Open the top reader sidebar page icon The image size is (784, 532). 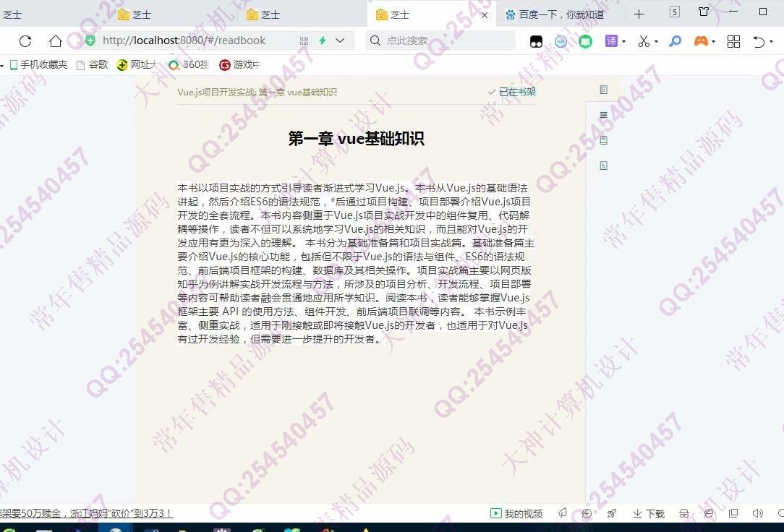tap(603, 90)
